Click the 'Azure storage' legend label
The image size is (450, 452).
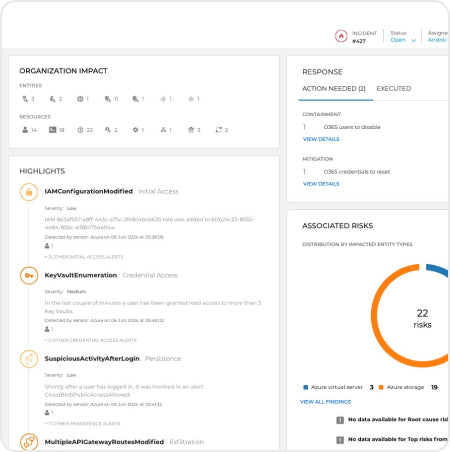[405, 387]
